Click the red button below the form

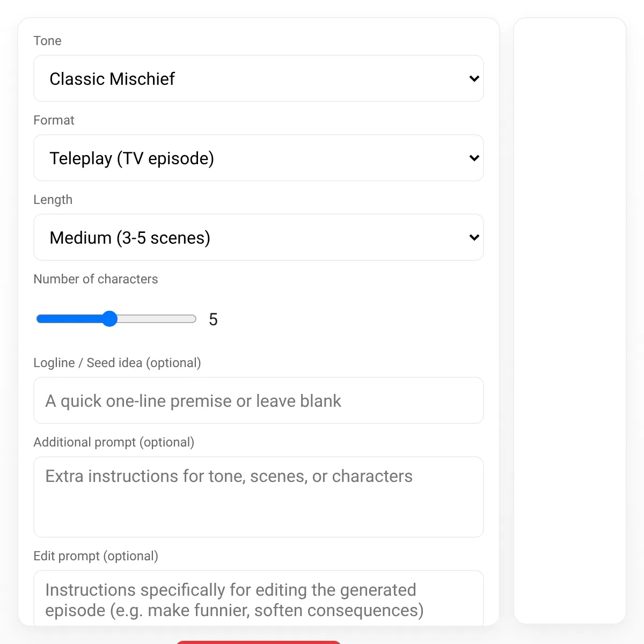[x=259, y=642]
